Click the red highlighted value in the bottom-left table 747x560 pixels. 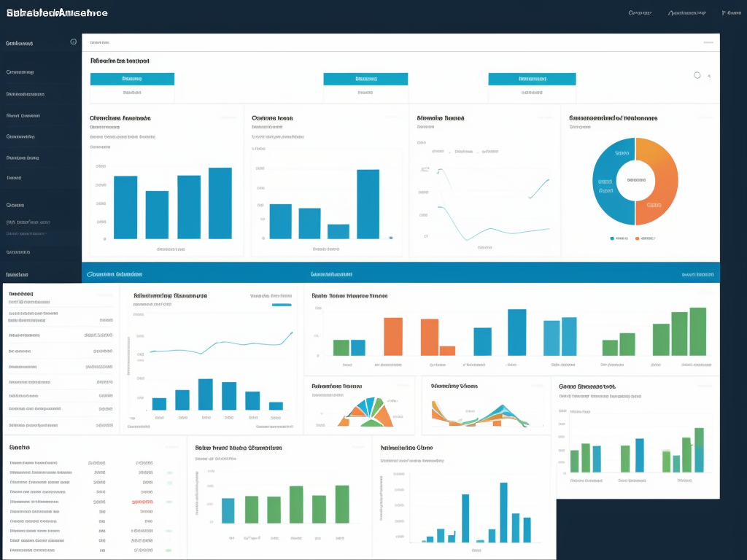[x=142, y=502]
